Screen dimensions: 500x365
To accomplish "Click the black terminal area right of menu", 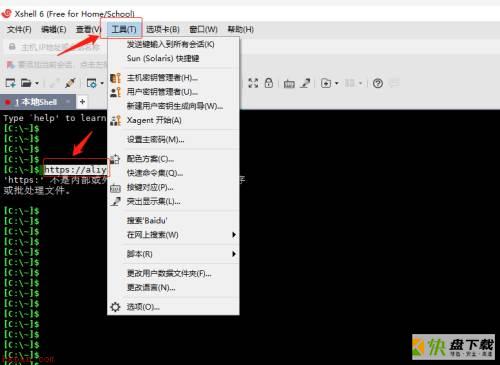I will point(369,213).
